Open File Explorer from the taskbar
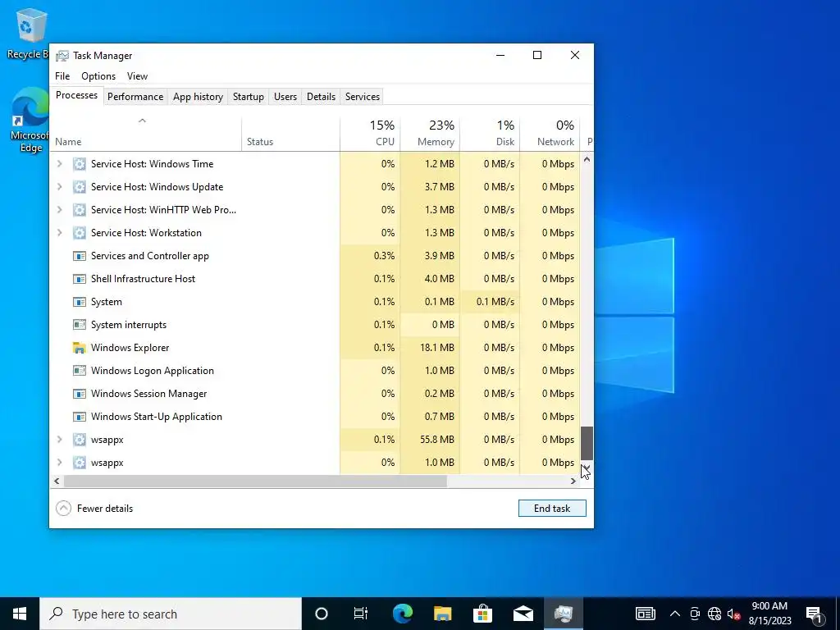Image resolution: width=840 pixels, height=630 pixels. pos(442,614)
